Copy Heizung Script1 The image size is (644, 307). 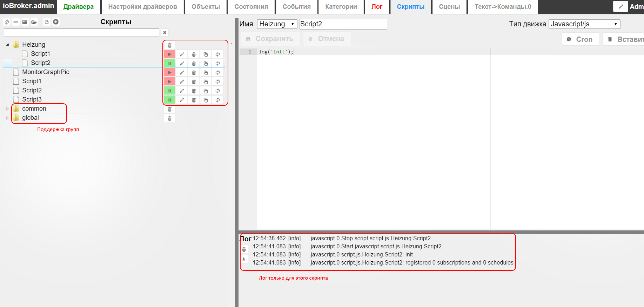point(206,54)
